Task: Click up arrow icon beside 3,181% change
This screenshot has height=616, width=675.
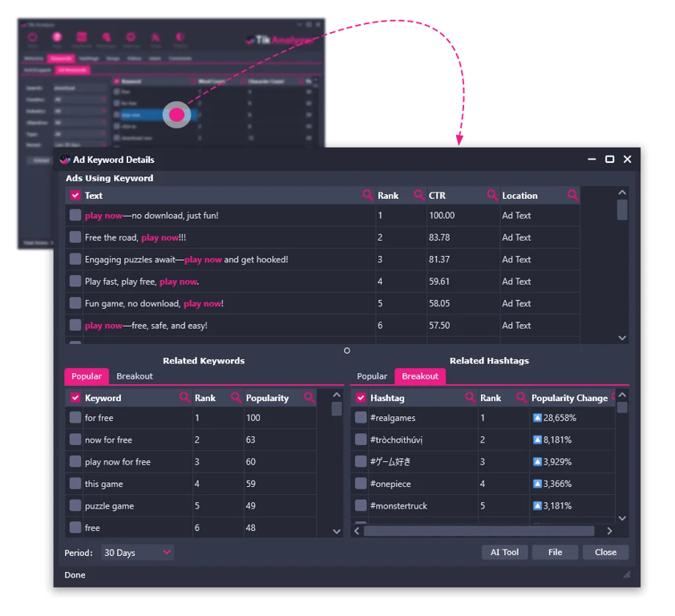Action: (537, 505)
